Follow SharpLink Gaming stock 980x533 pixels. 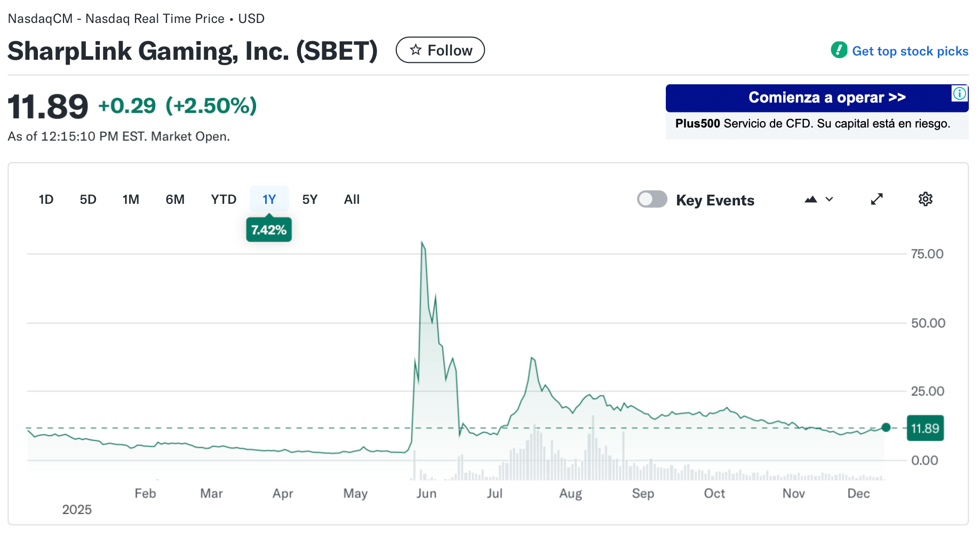[440, 50]
